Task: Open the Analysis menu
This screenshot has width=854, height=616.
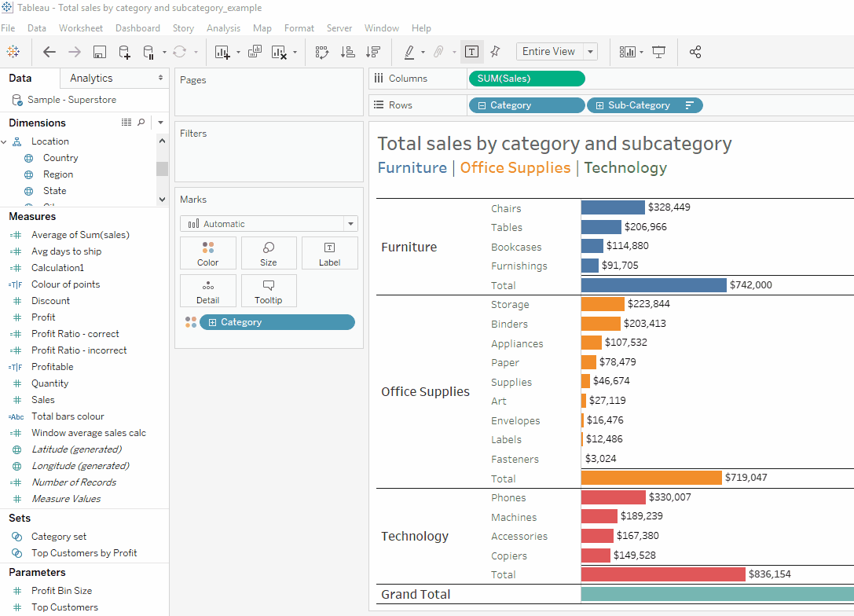Action: click(x=223, y=28)
